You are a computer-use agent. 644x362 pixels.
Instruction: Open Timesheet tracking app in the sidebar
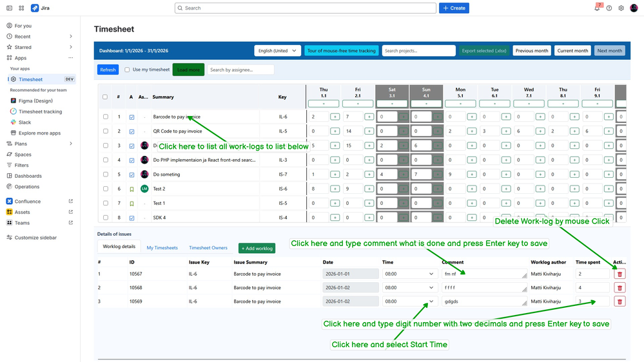pos(40,111)
